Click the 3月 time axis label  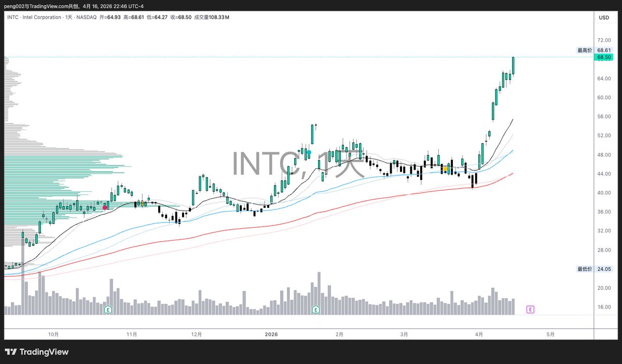[x=404, y=334]
